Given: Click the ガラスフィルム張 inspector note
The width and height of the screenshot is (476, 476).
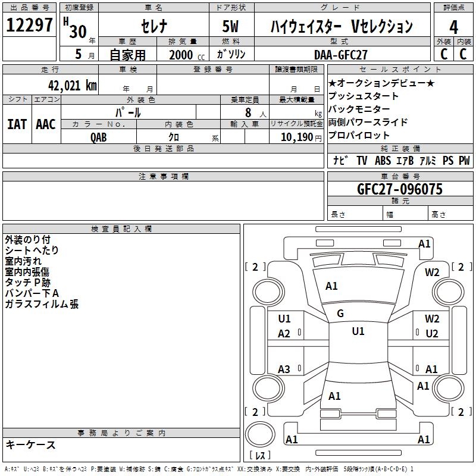Looking at the screenshot, I should [42, 304].
